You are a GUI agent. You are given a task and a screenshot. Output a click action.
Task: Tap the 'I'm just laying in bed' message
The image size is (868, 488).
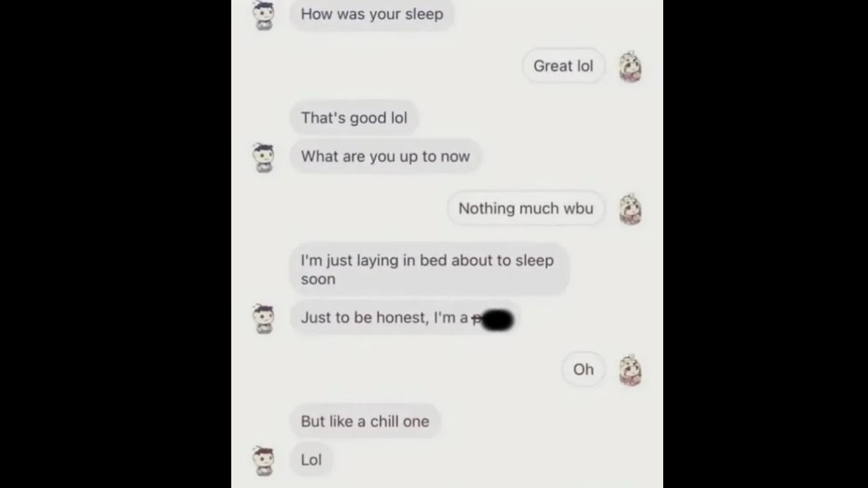[x=429, y=270]
